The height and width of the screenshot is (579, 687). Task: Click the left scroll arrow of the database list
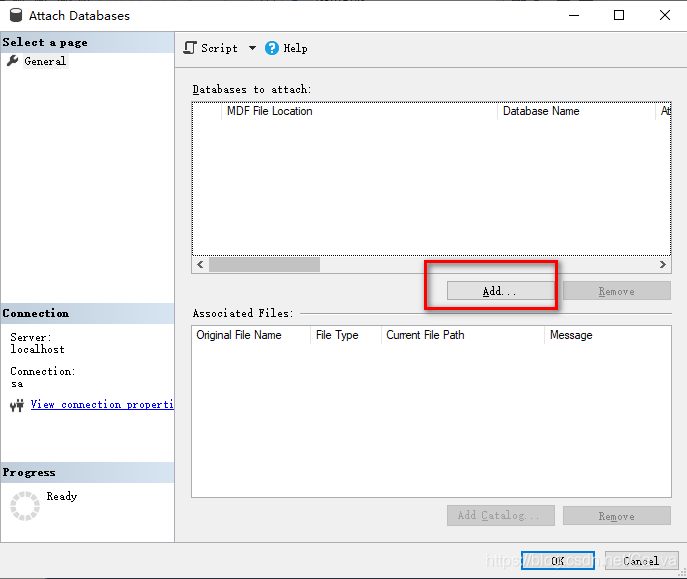tap(200, 265)
